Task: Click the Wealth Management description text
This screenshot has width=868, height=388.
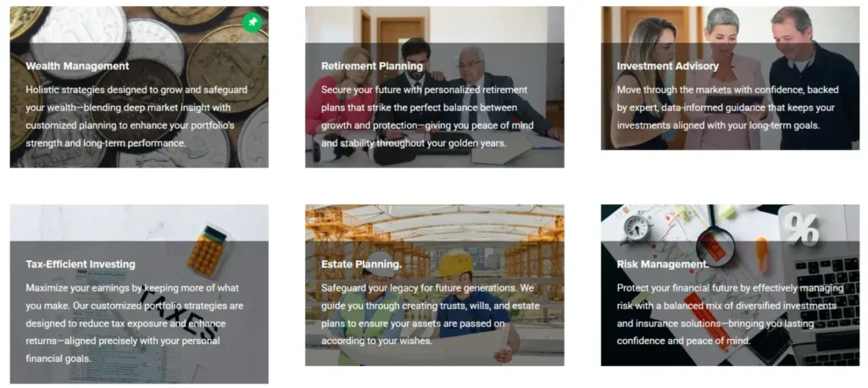Action: click(136, 116)
